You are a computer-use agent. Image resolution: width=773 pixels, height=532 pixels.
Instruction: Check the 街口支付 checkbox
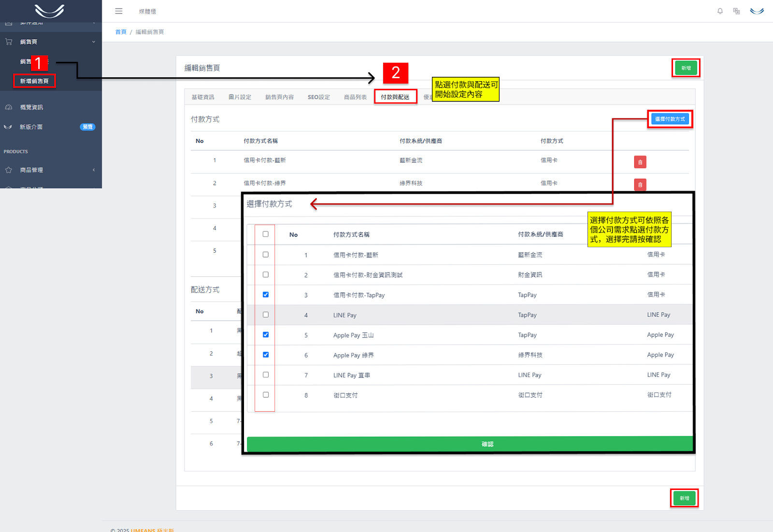(265, 395)
